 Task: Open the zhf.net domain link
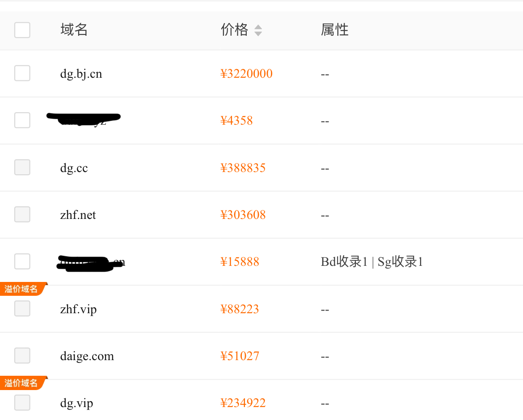coord(78,215)
